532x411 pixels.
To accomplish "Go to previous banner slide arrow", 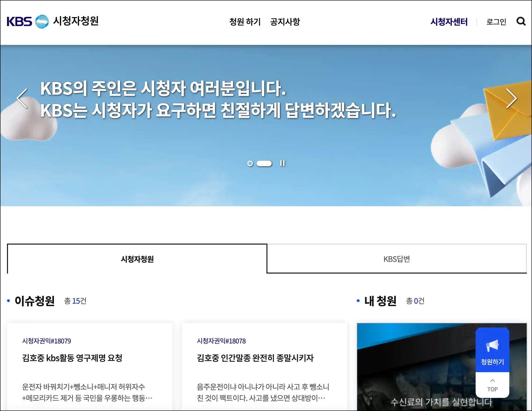I will (22, 98).
